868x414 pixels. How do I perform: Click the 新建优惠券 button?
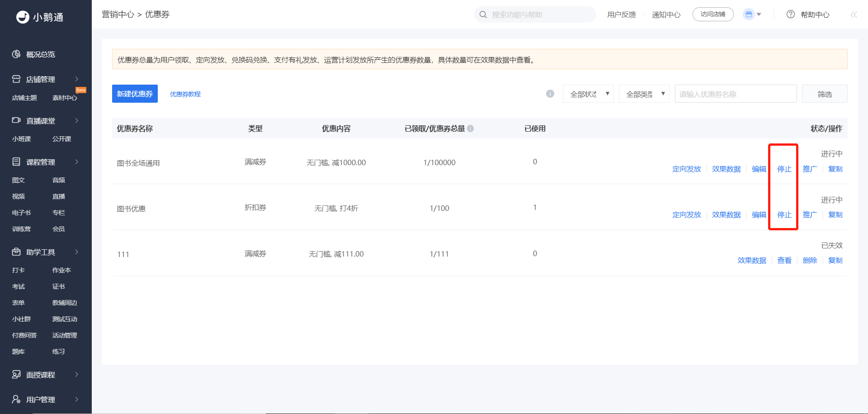click(135, 94)
